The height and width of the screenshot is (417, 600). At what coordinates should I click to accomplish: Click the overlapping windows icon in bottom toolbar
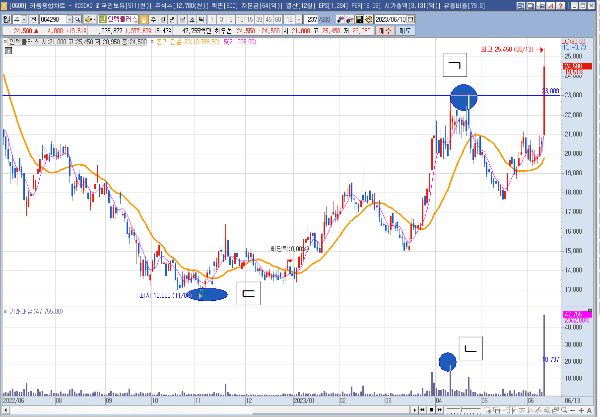[x=497, y=410]
